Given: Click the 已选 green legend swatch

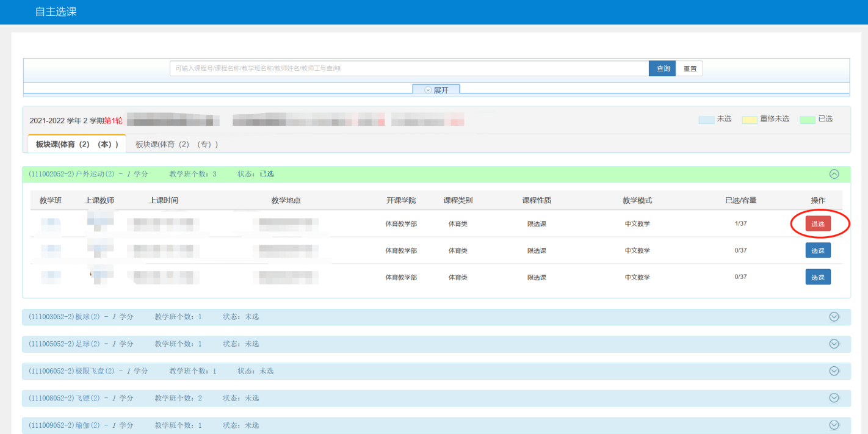Looking at the screenshot, I should (807, 120).
